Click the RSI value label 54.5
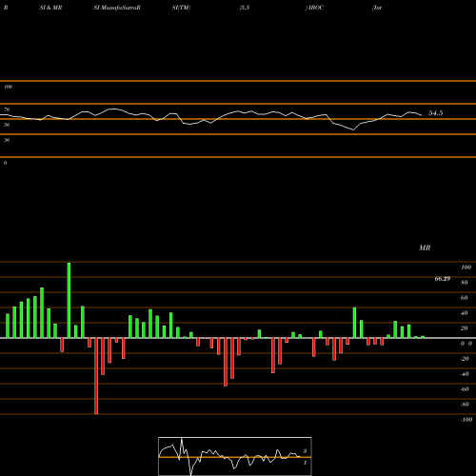The image size is (476, 476). click(435, 113)
